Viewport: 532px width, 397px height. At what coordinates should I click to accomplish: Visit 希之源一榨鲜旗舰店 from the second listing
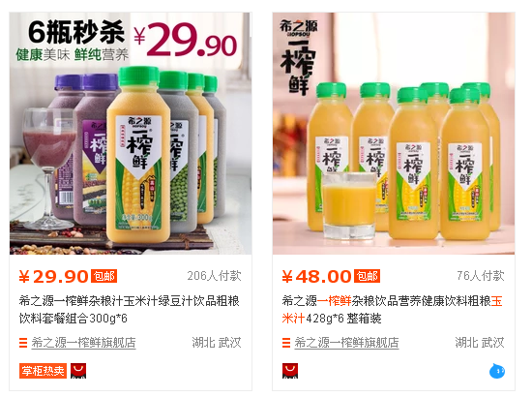point(346,343)
